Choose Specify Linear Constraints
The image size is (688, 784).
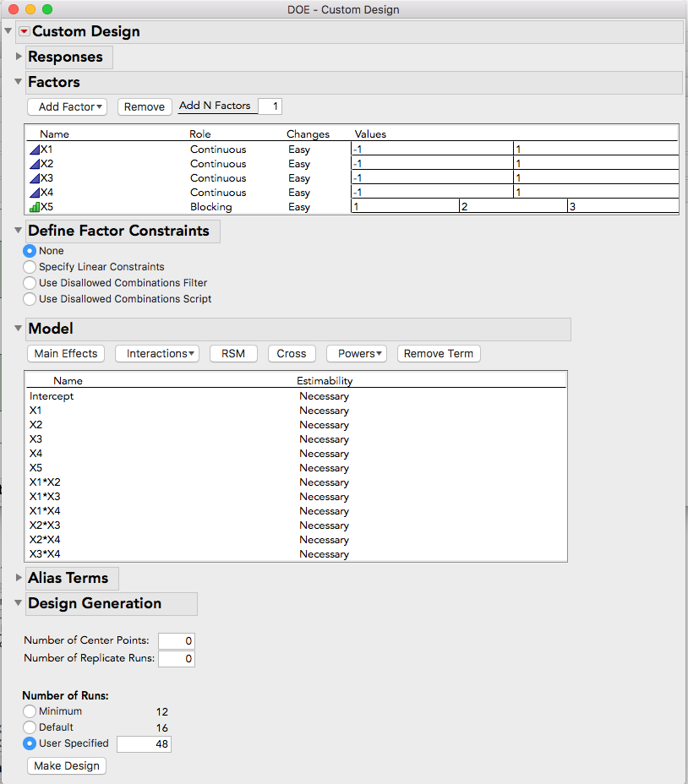pyautogui.click(x=30, y=267)
